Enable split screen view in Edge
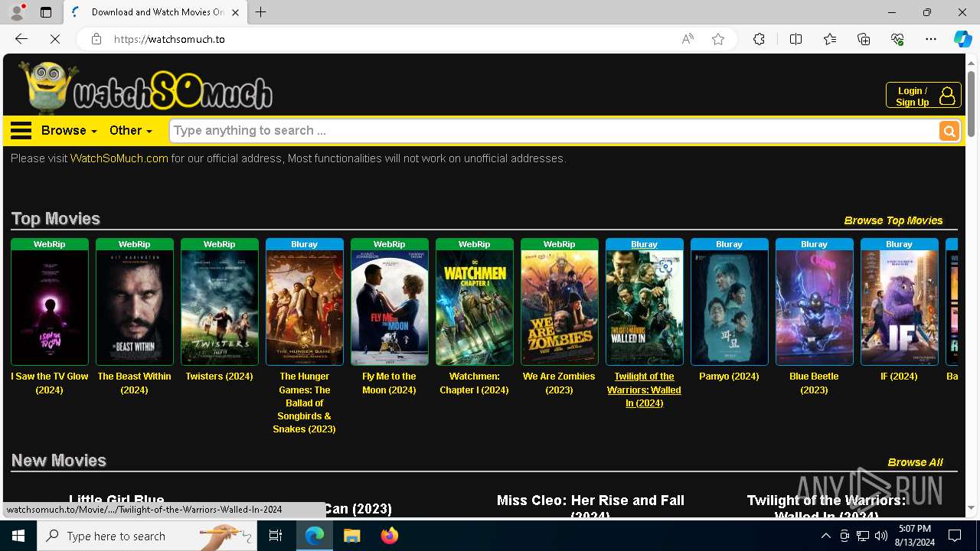980x551 pixels. click(x=795, y=39)
